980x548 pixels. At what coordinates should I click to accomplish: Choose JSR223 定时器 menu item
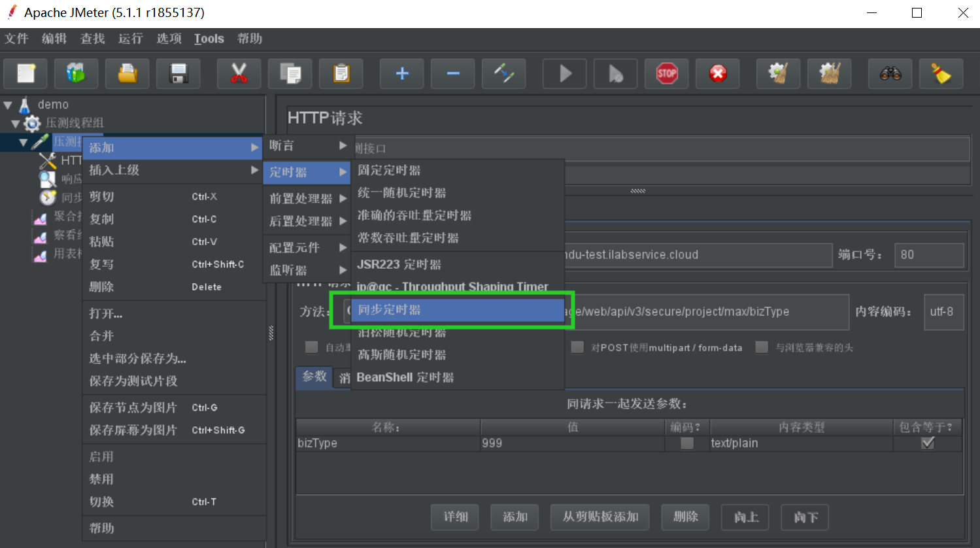[458, 264]
